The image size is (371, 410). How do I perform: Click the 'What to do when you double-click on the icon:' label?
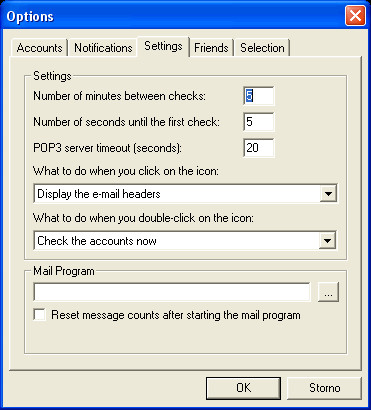coord(143,218)
